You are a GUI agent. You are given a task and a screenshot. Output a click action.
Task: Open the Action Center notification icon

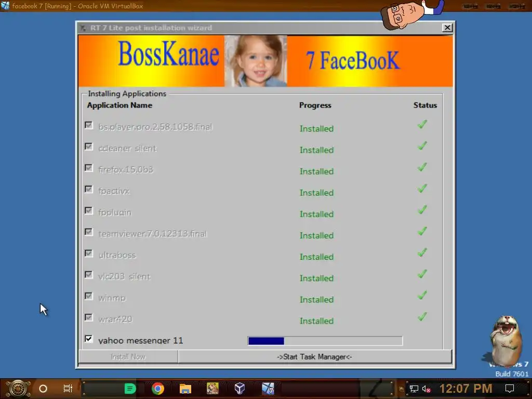tap(510, 389)
